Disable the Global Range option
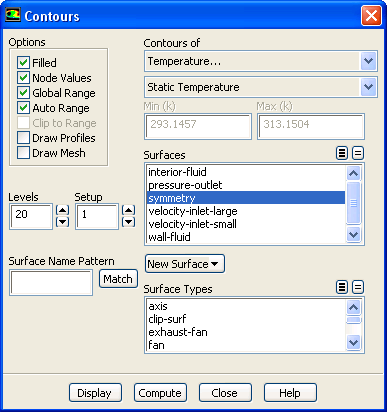The width and height of the screenshot is (387, 412). pyautogui.click(x=23, y=93)
